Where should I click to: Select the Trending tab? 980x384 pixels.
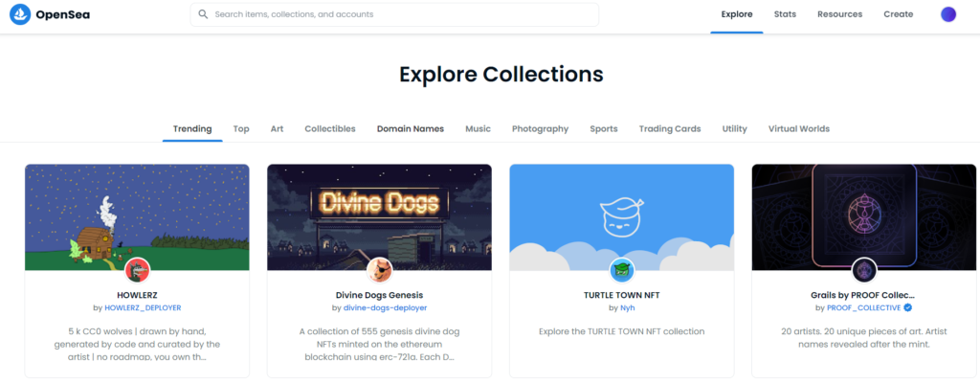coord(192,129)
